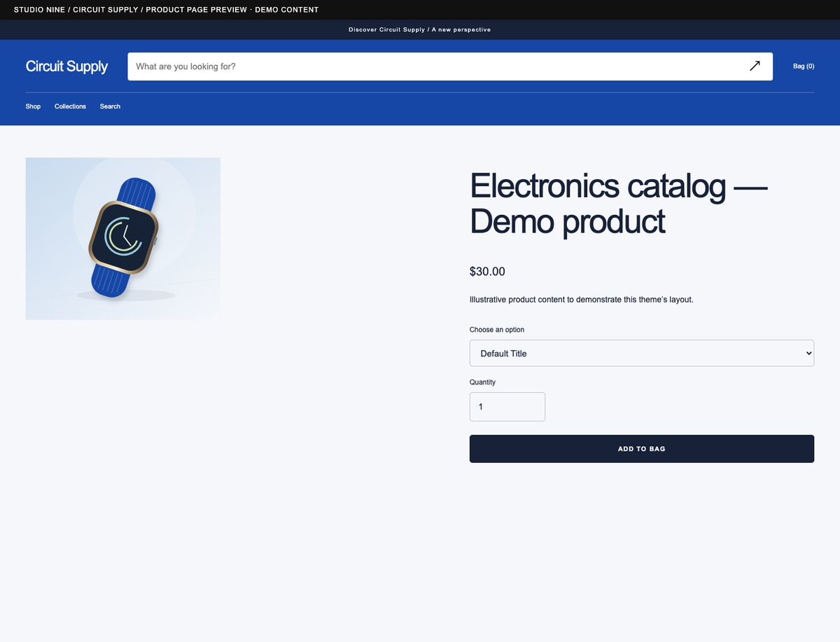Click the 'Choose an option' label

tap(497, 330)
